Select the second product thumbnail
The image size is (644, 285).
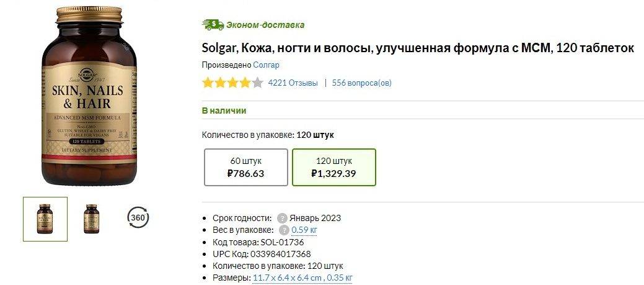click(x=92, y=219)
